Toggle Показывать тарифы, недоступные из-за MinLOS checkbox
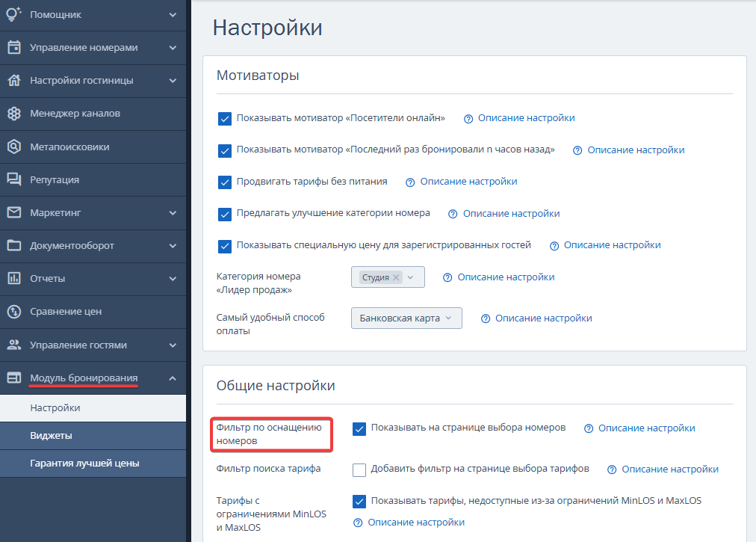Image resolution: width=756 pixels, height=542 pixels. tap(359, 502)
